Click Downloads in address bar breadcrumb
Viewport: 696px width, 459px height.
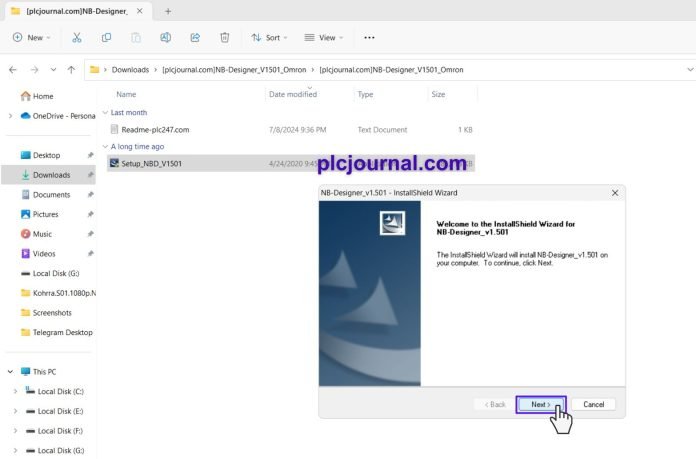click(x=130, y=70)
